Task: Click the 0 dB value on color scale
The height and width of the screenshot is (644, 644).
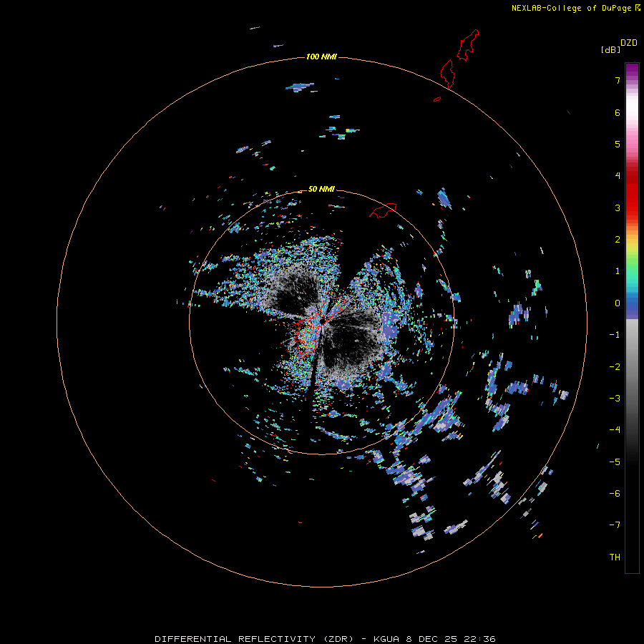Action: tap(618, 303)
